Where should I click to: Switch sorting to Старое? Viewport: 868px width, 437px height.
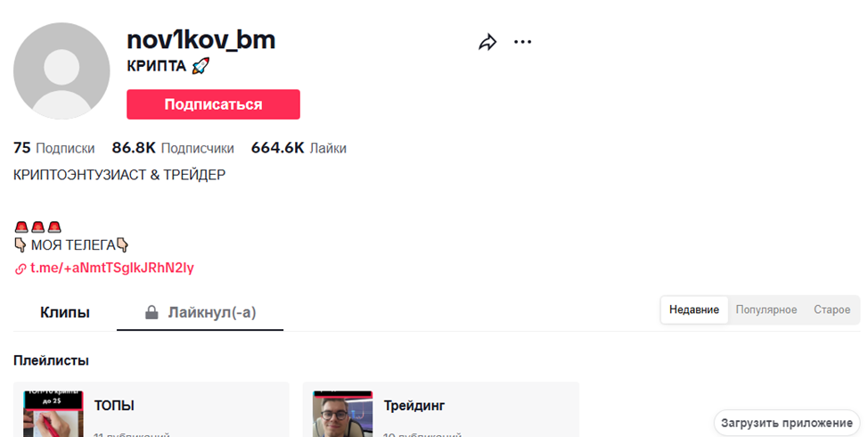831,309
